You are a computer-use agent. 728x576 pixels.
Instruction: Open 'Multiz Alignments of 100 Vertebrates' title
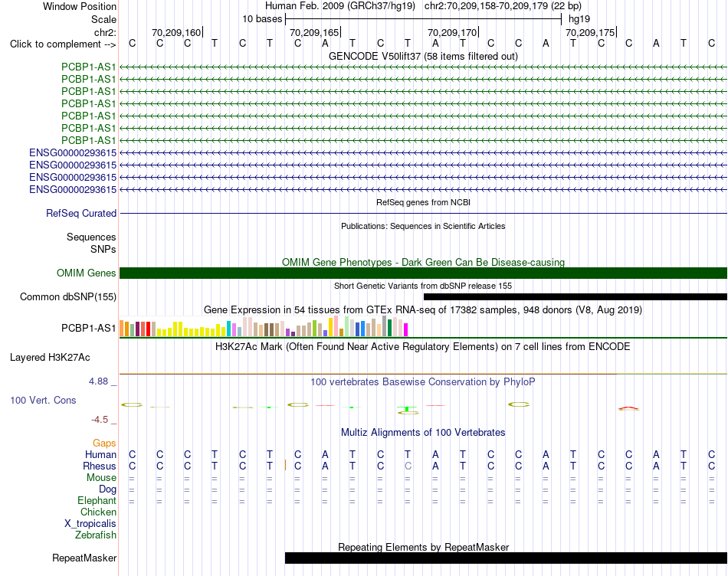point(423,433)
